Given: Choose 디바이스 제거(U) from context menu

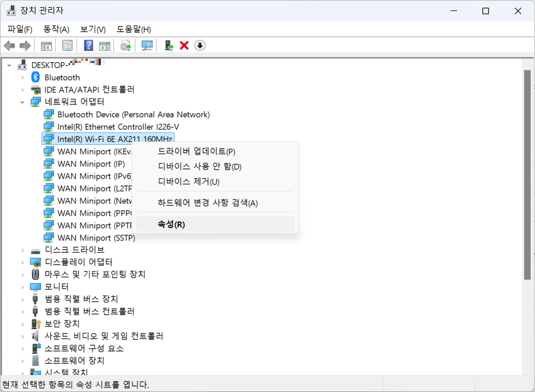Looking at the screenshot, I should (x=215, y=181).
